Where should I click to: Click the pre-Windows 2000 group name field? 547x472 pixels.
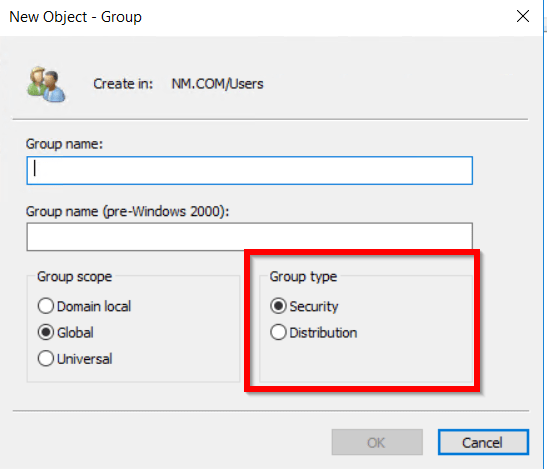click(x=249, y=237)
